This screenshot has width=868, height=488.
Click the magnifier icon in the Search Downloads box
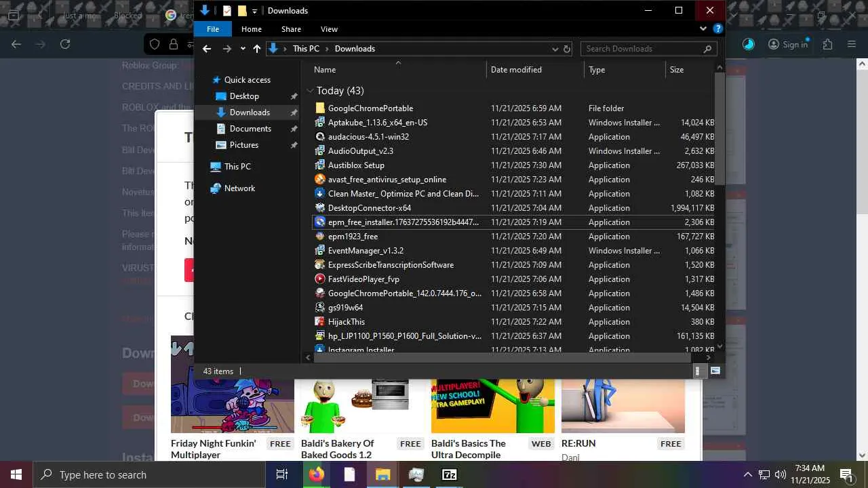pyautogui.click(x=707, y=49)
